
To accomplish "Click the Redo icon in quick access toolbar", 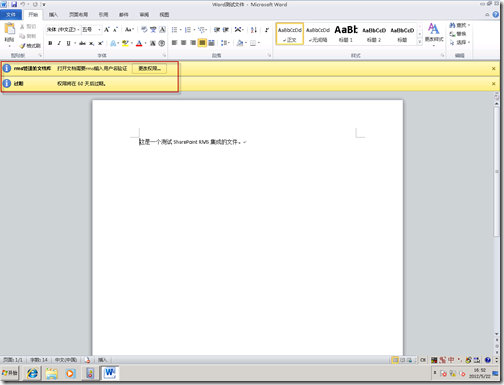I will coord(35,4).
